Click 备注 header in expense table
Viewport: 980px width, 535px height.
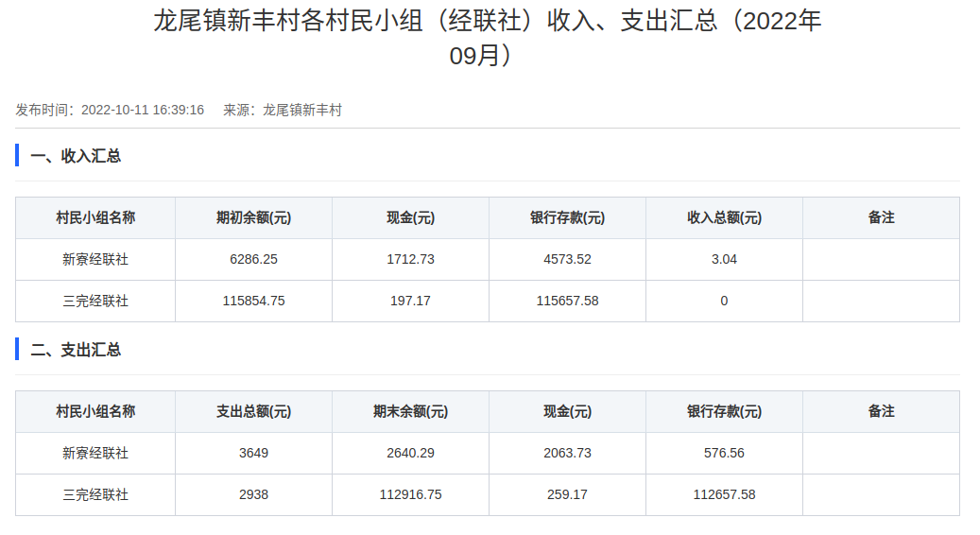(x=882, y=411)
